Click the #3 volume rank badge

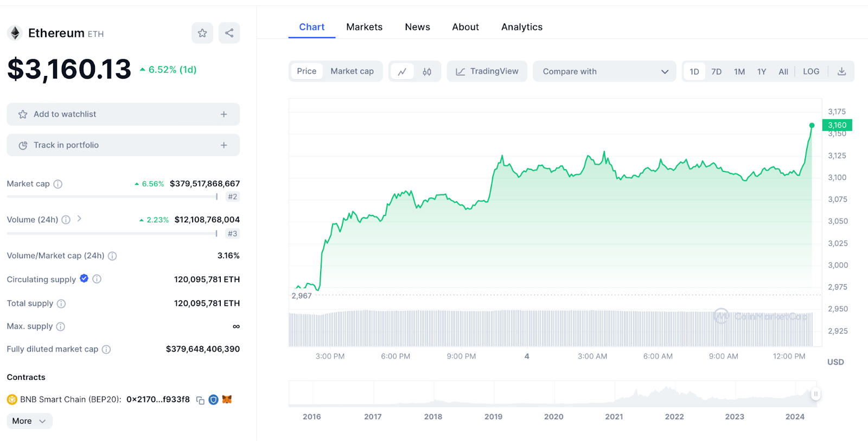233,234
